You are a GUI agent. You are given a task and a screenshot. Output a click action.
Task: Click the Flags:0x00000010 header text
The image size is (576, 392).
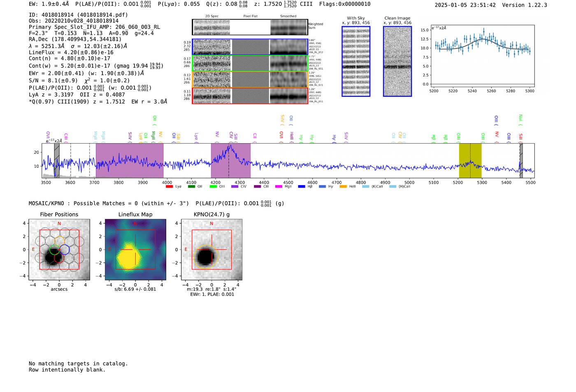click(x=345, y=4)
